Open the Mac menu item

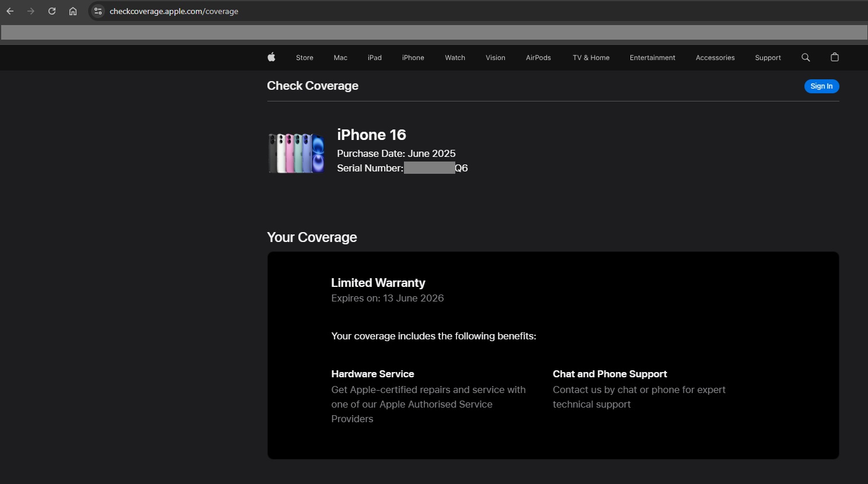point(340,58)
